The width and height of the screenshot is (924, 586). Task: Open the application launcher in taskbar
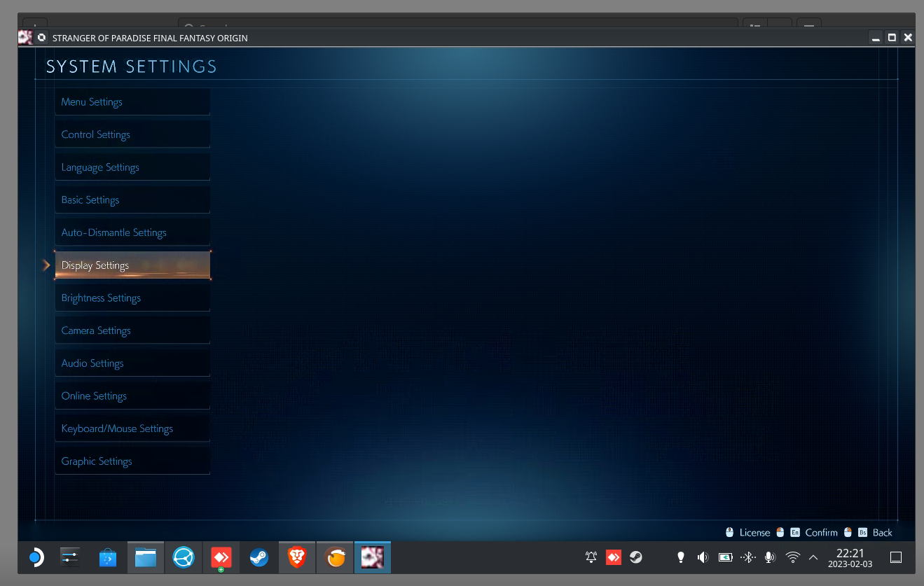36,557
